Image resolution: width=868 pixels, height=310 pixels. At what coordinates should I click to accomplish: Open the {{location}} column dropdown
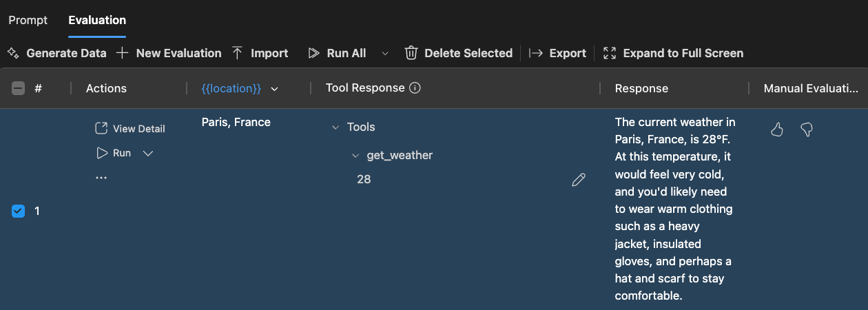tap(275, 89)
